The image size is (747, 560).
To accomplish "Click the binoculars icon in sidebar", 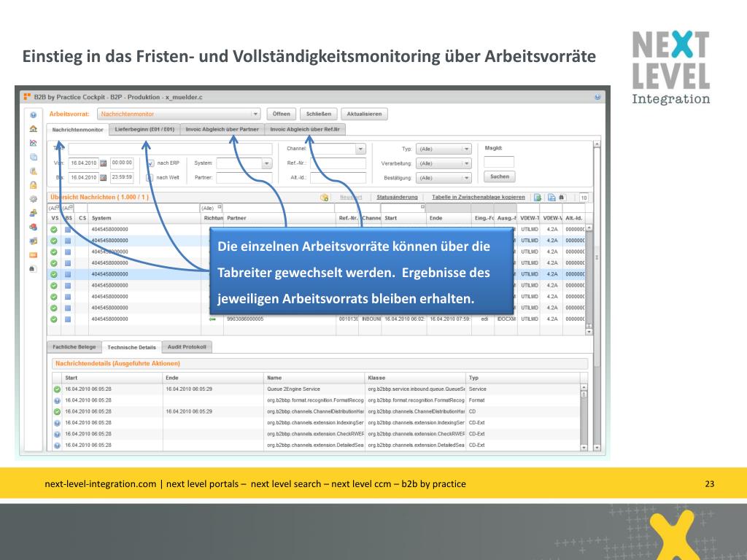I will click(x=32, y=268).
